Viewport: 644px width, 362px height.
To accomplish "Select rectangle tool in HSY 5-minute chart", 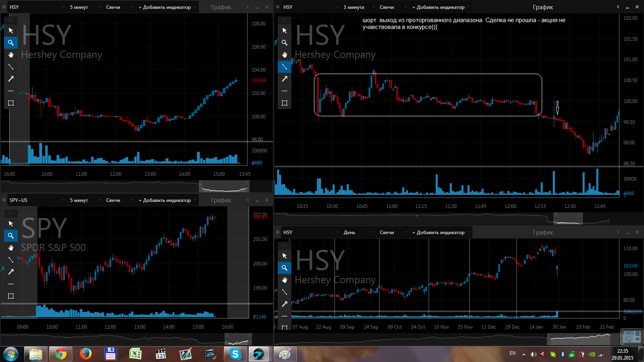I will tap(11, 103).
